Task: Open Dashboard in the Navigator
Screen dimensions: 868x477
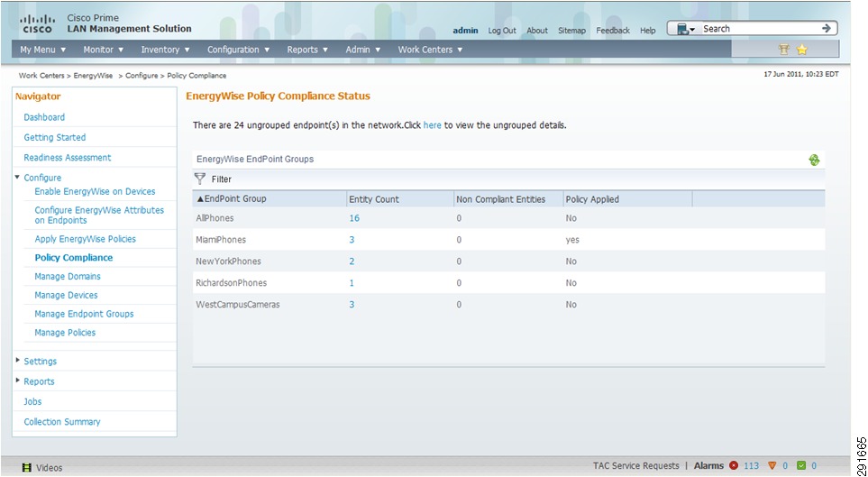Action: pos(44,117)
